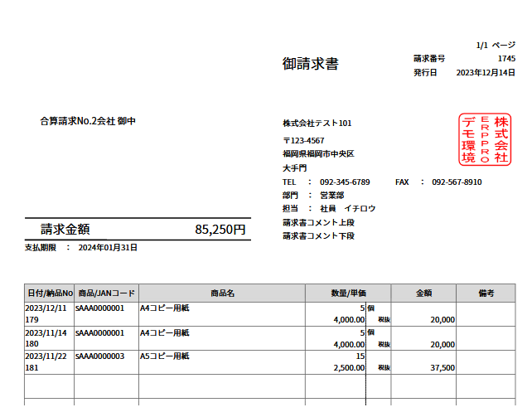Click the 数量/単価 column header
This screenshot has height=417, width=532.
pyautogui.click(x=348, y=293)
